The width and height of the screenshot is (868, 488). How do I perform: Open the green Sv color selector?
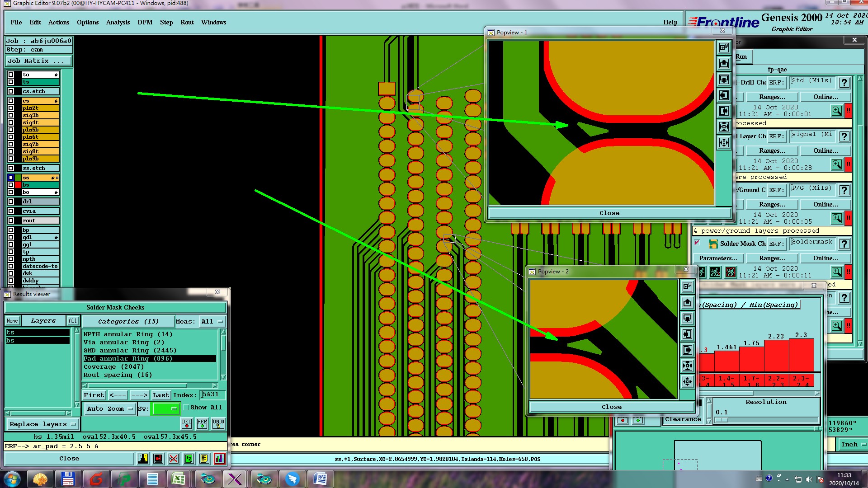point(166,408)
